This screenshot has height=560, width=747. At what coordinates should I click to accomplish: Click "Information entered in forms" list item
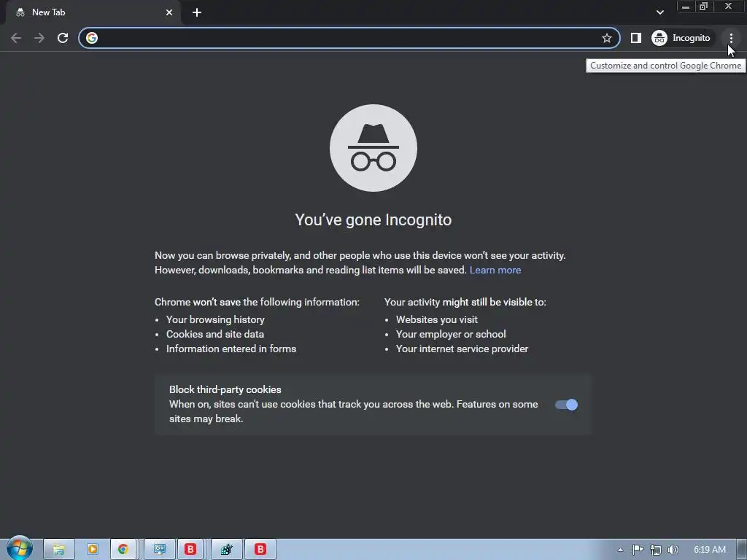pyautogui.click(x=231, y=349)
